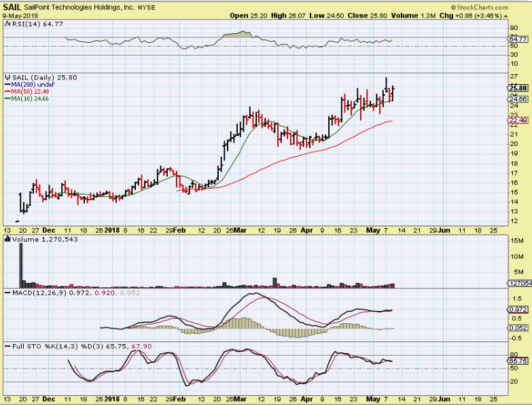Click the bold 25.80 price tag on the right axis
Screen dimensions: 532x406
point(518,88)
